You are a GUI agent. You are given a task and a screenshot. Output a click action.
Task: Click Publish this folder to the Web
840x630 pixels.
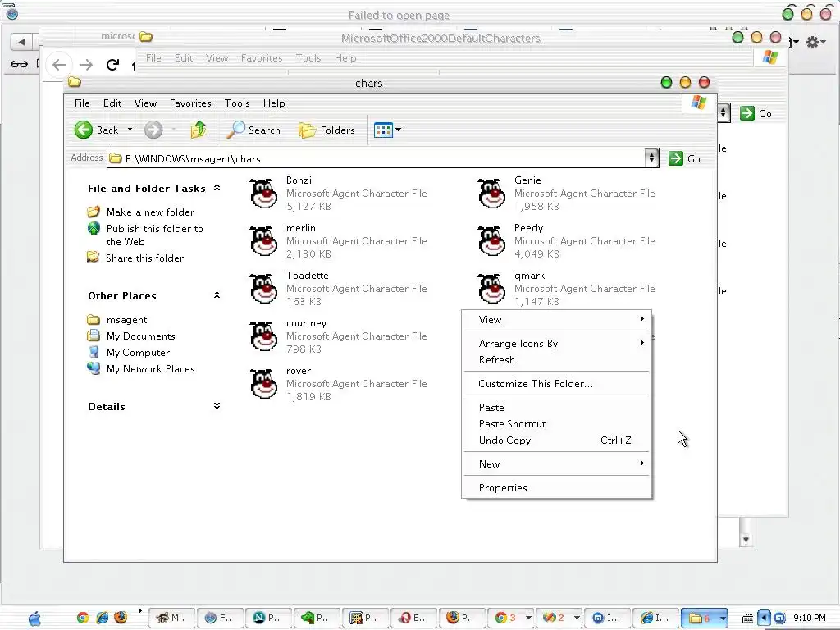154,235
